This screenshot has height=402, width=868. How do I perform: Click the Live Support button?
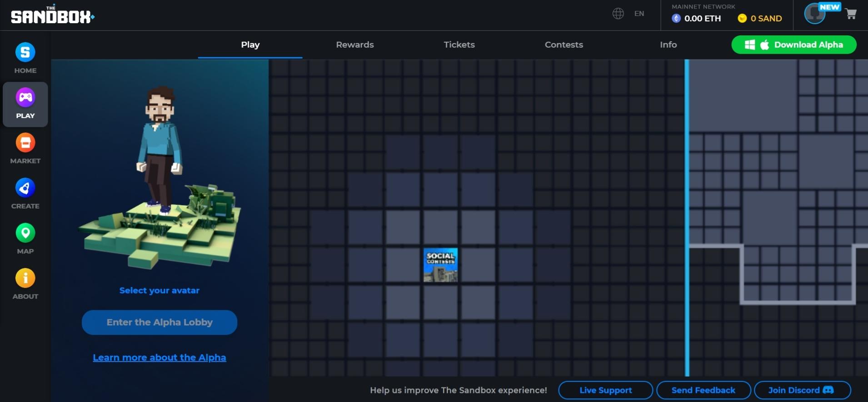coord(606,390)
